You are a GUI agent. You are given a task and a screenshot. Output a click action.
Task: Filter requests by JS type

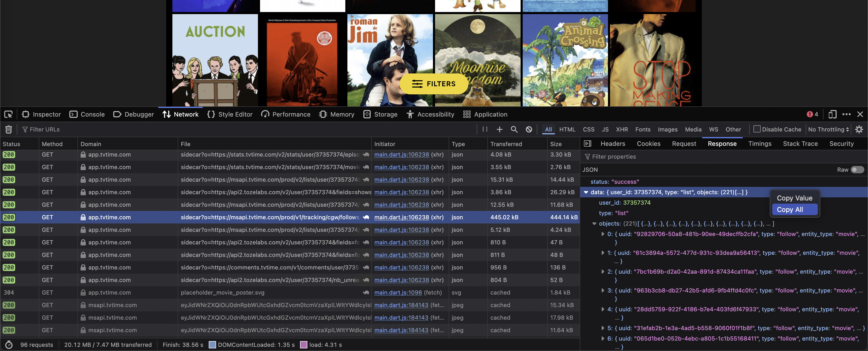pyautogui.click(x=605, y=129)
